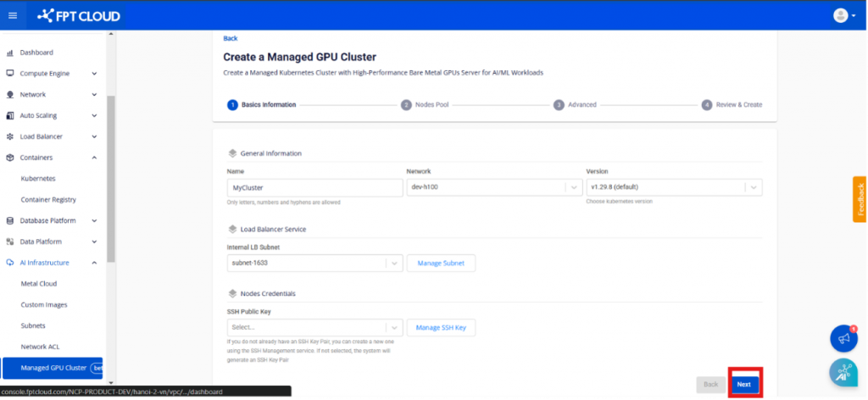Open the hamburger menu icon
This screenshot has height=400, width=868.
click(x=13, y=15)
